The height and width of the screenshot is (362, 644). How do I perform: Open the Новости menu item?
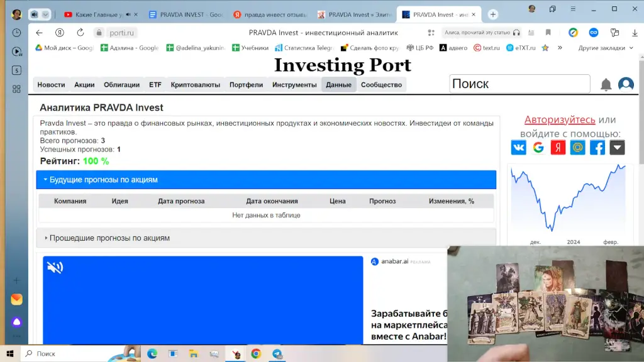click(x=51, y=85)
